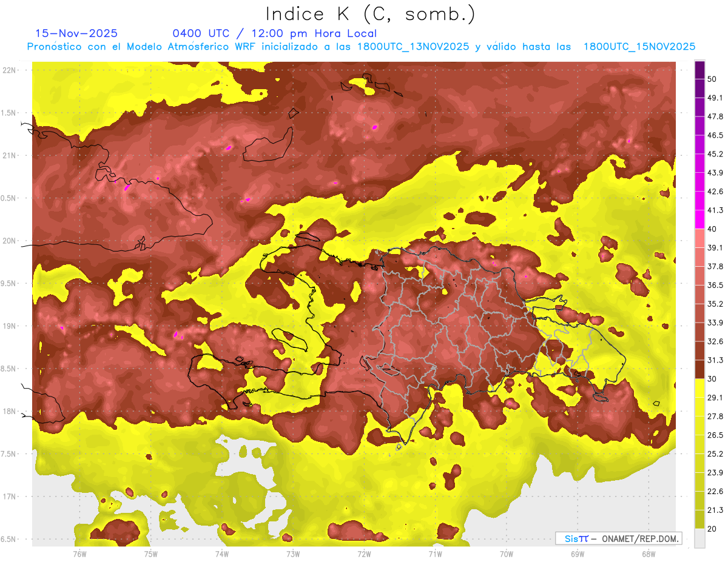Click the colorbar value label 46.5

(715, 135)
